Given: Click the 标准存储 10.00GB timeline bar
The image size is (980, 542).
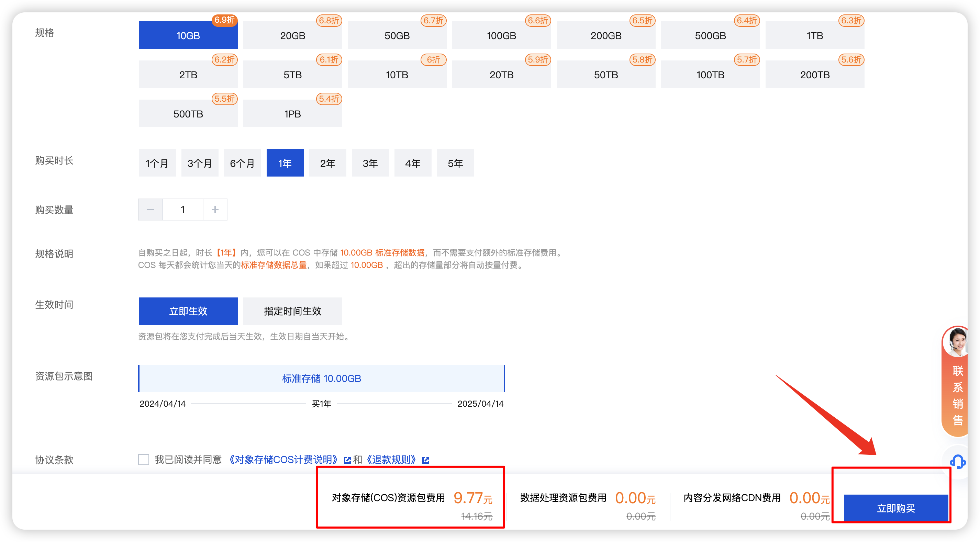Looking at the screenshot, I should click(321, 379).
